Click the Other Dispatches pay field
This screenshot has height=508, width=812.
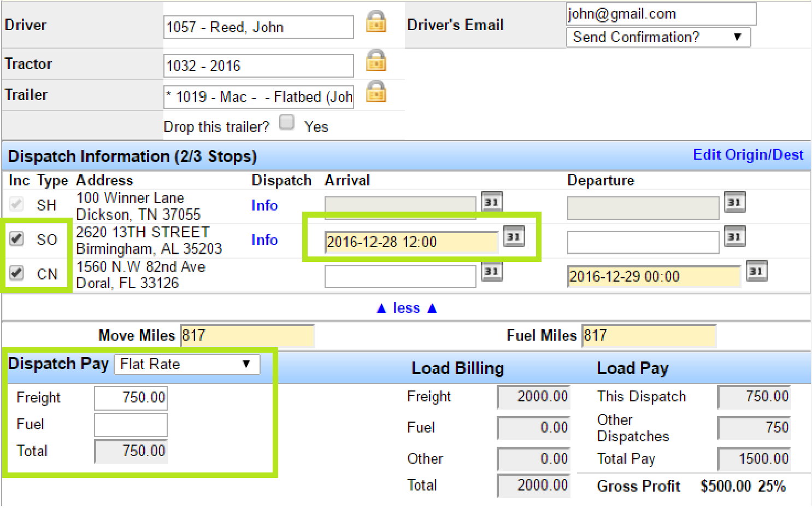click(754, 428)
